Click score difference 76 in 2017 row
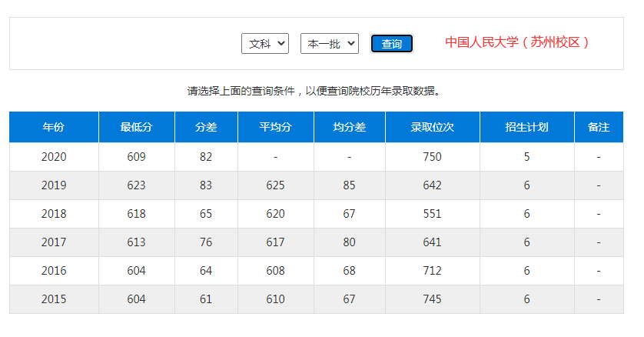644x337 pixels. click(206, 242)
